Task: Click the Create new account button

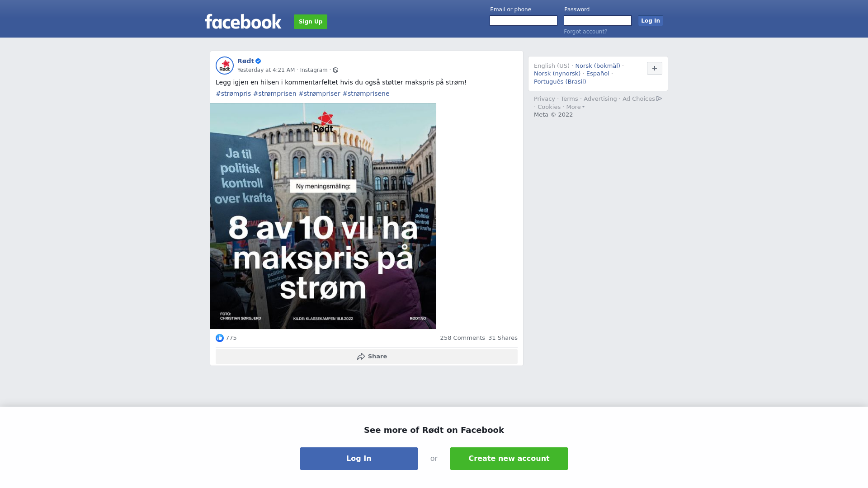Action: [509, 459]
